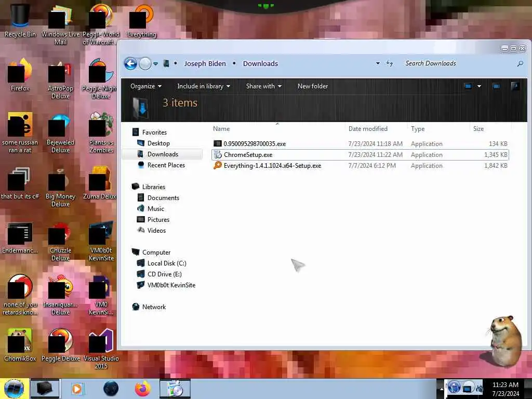The width and height of the screenshot is (532, 399).
Task: Open CD Drive (E:)
Action: (159, 274)
